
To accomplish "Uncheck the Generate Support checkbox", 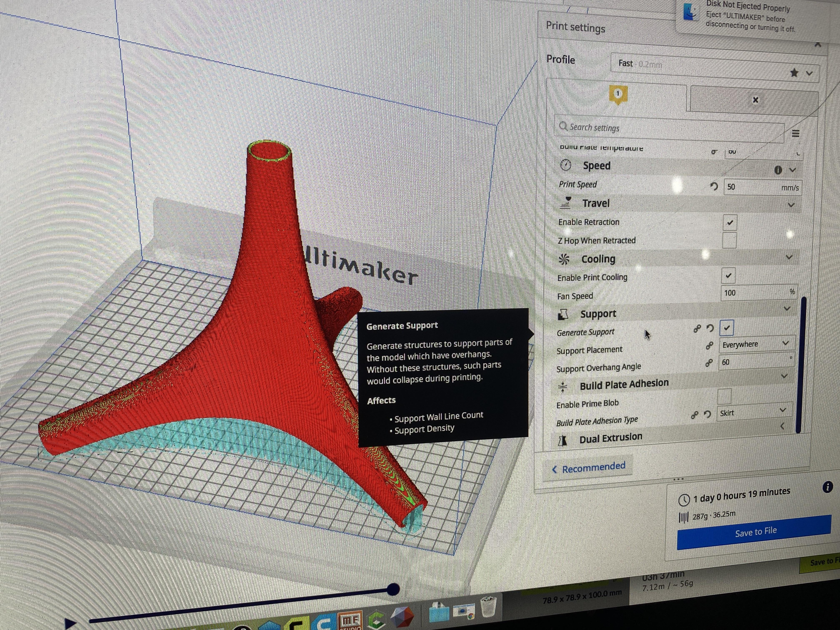I will (726, 328).
